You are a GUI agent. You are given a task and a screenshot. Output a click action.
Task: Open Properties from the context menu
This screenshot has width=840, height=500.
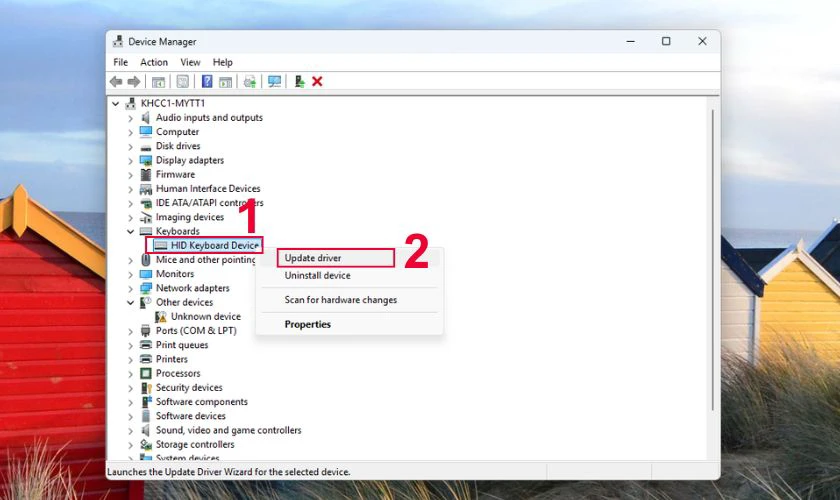coord(307,324)
